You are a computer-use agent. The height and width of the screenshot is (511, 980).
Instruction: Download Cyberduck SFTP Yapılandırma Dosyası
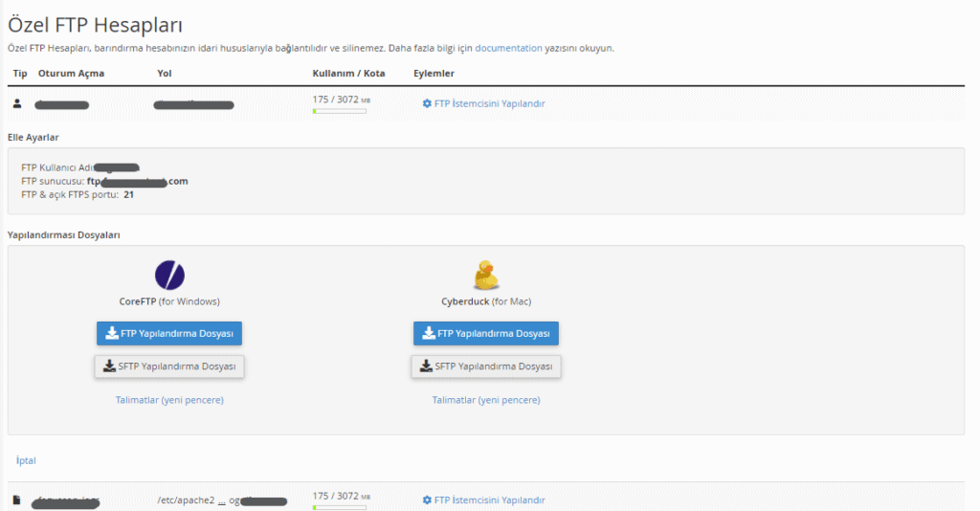click(x=485, y=367)
